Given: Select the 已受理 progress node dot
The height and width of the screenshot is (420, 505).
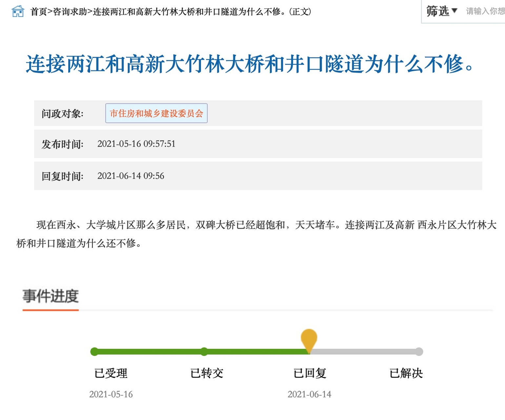Looking at the screenshot, I should (94, 352).
